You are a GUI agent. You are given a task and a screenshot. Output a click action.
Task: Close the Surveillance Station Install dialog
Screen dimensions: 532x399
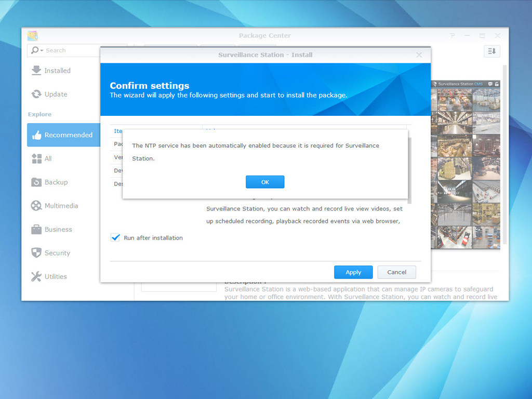click(x=419, y=55)
